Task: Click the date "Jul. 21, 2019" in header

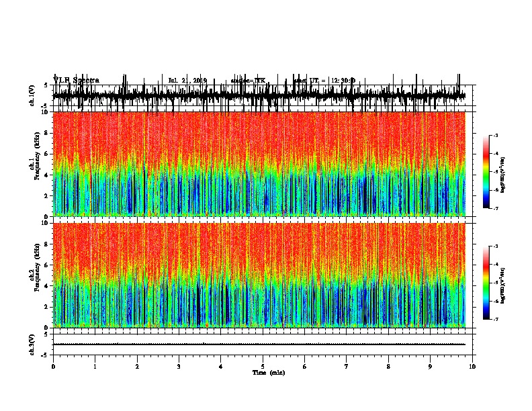Action: coord(187,81)
